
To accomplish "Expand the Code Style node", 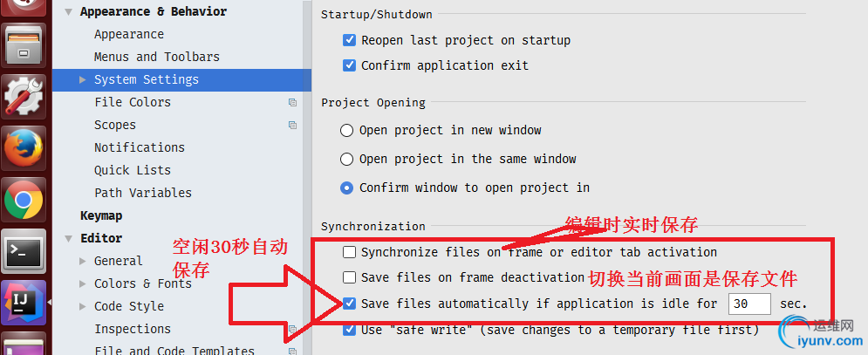I will [83, 306].
